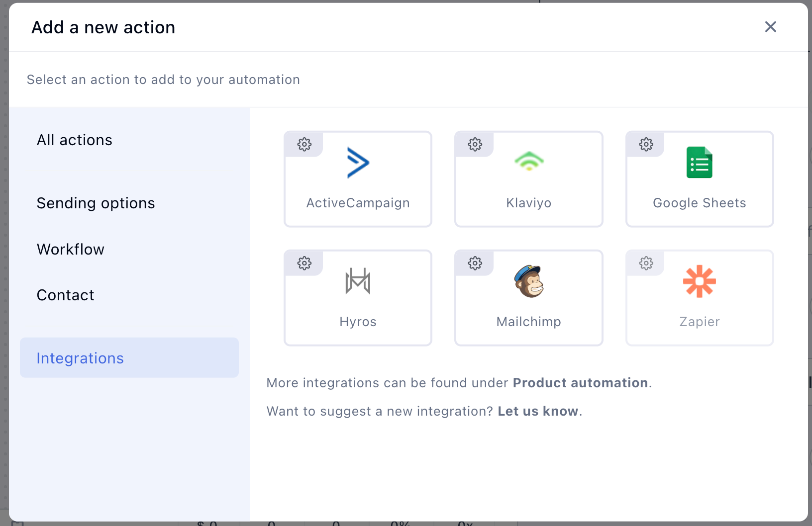Screen dimensions: 812x526
Task: Open gear settings on Klaviyo card
Action: point(475,145)
